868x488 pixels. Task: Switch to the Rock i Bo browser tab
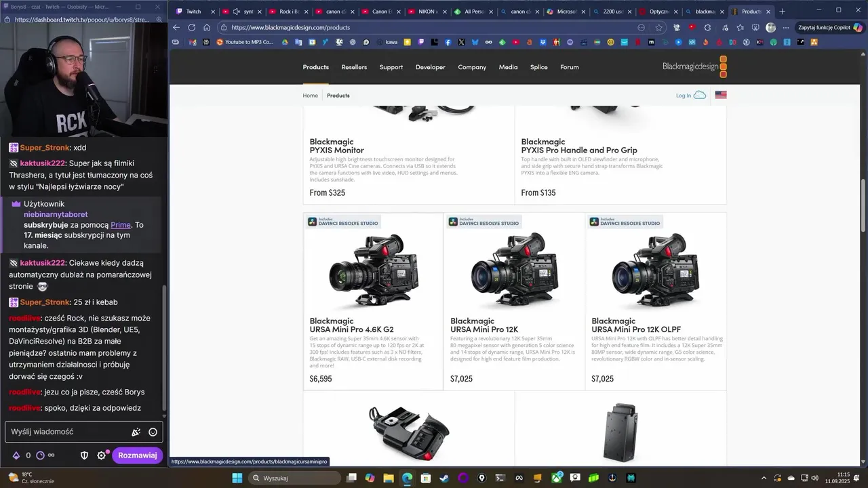point(288,11)
